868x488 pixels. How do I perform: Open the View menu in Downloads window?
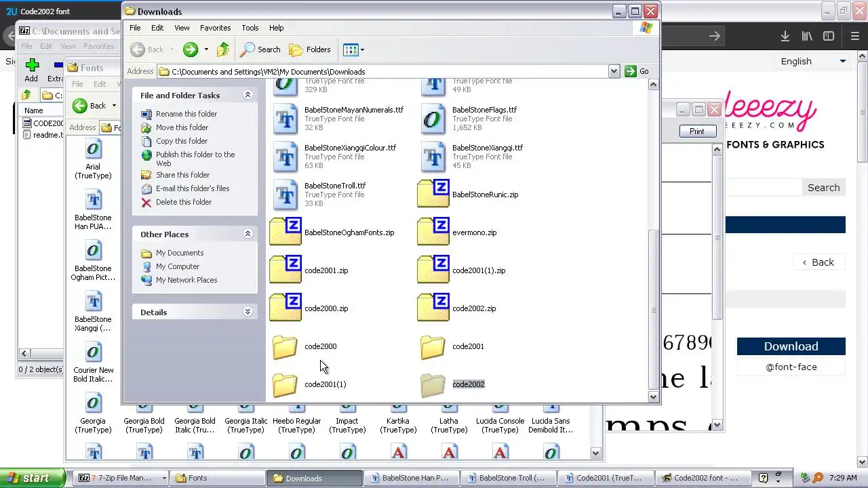coord(182,28)
